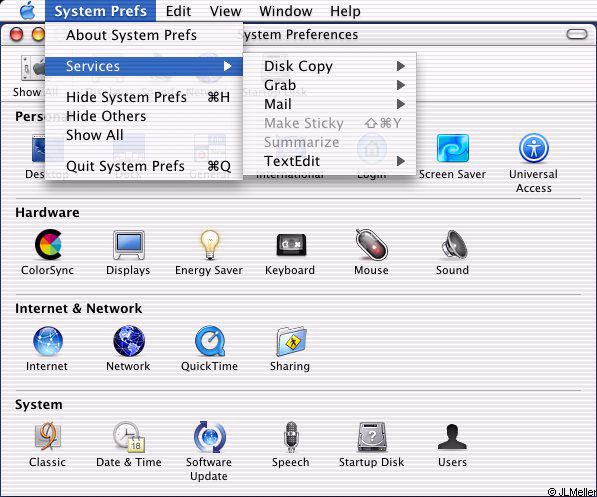Open the System Prefs menu
597x497 pixels.
click(x=101, y=11)
